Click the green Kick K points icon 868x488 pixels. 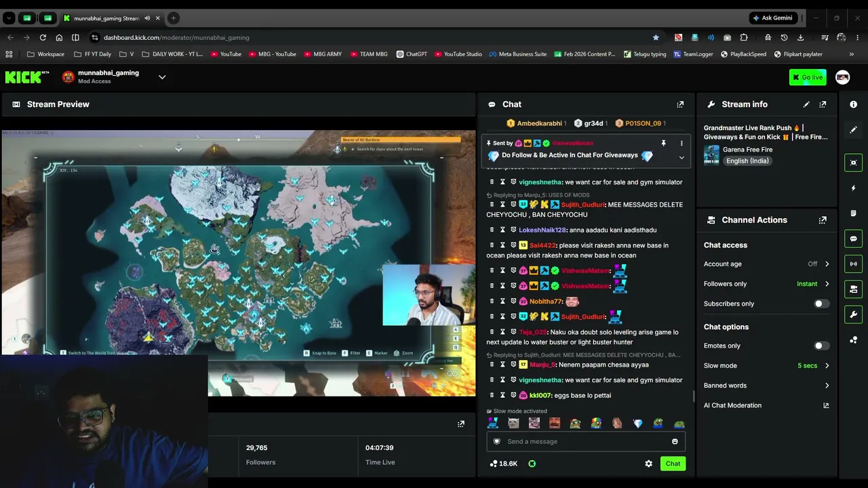pyautogui.click(x=532, y=464)
